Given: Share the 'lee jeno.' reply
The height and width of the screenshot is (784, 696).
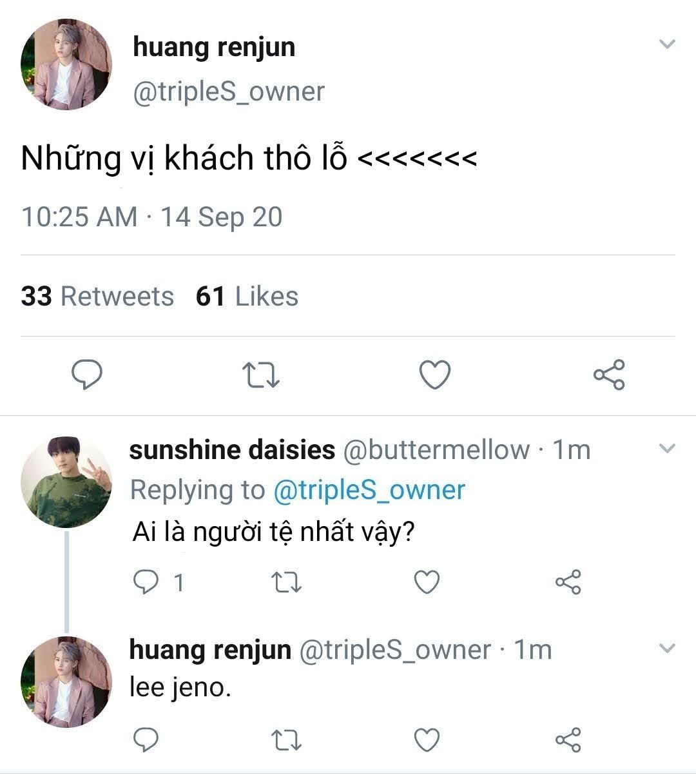Looking at the screenshot, I should (x=568, y=739).
